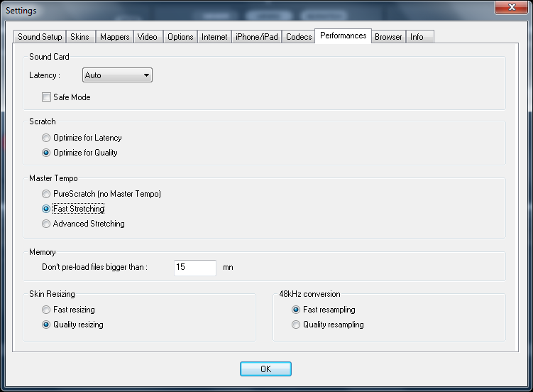This screenshot has width=533, height=392.
Task: Select Optimize for Quality radio button
Action: [x=47, y=153]
